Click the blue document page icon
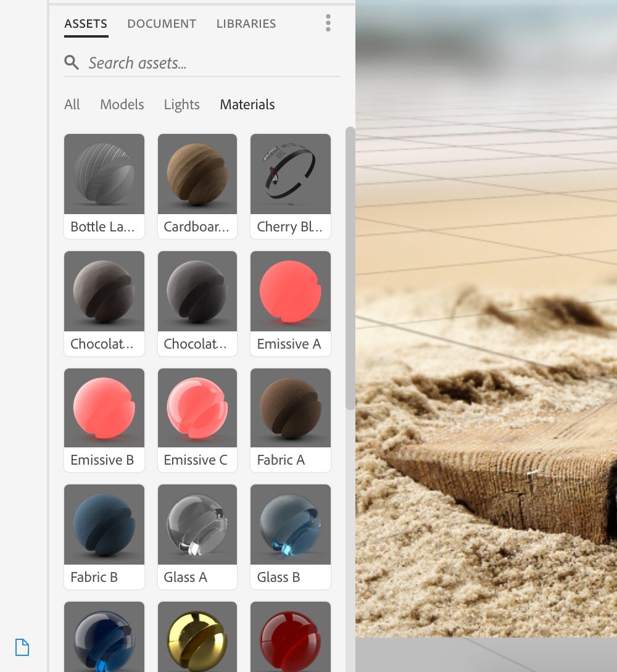Screen dimensions: 617x672 22,647
